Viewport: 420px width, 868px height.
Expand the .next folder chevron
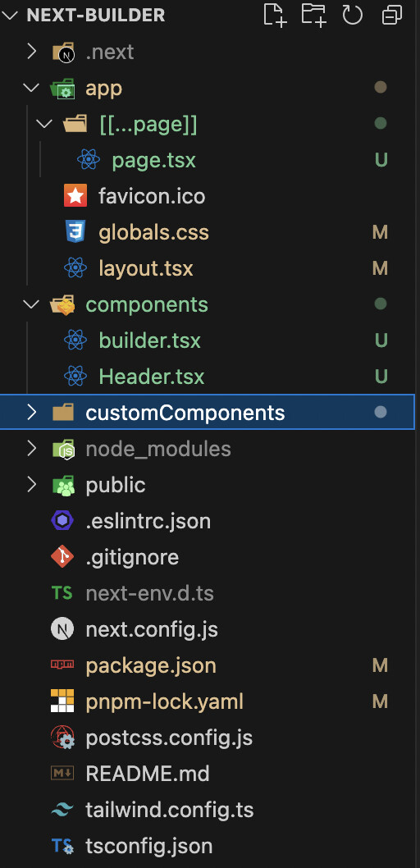point(31,52)
